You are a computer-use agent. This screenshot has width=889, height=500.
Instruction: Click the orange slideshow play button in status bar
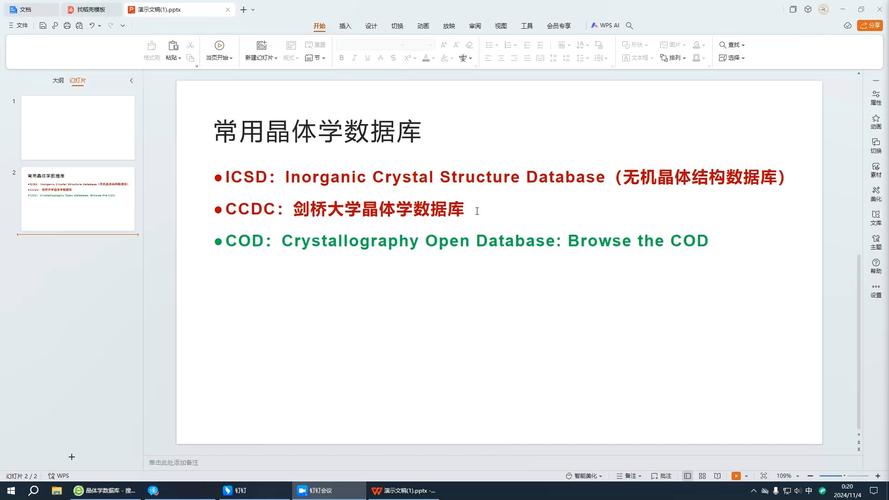coord(736,476)
